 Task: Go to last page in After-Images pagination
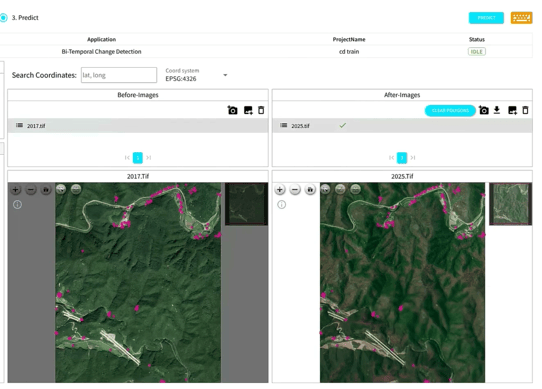413,158
